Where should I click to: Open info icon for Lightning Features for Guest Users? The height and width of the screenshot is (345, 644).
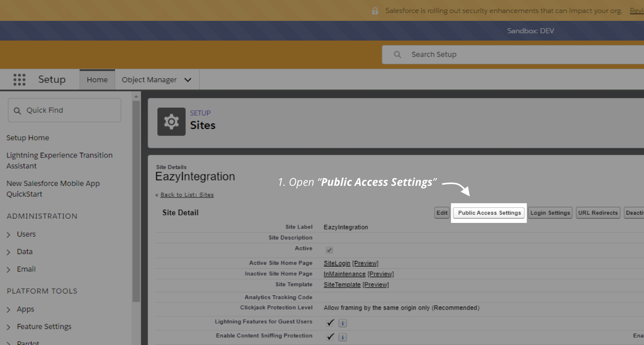(343, 323)
